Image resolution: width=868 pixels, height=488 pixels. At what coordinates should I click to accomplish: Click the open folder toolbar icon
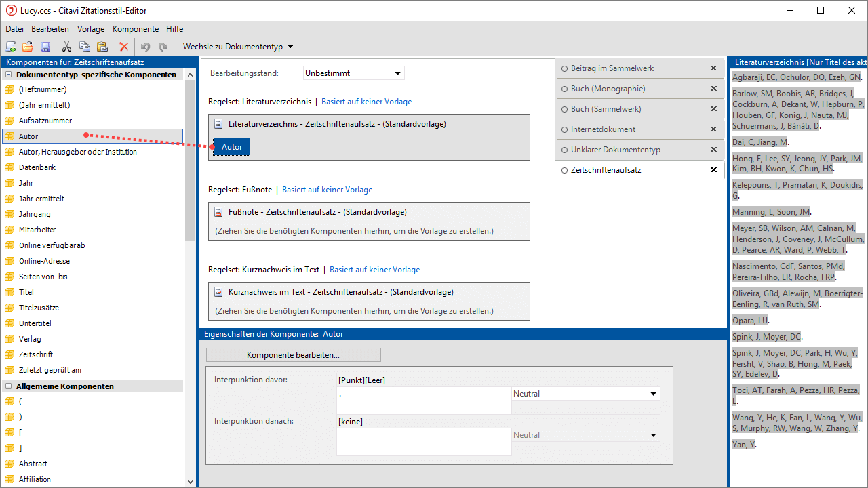coord(28,47)
